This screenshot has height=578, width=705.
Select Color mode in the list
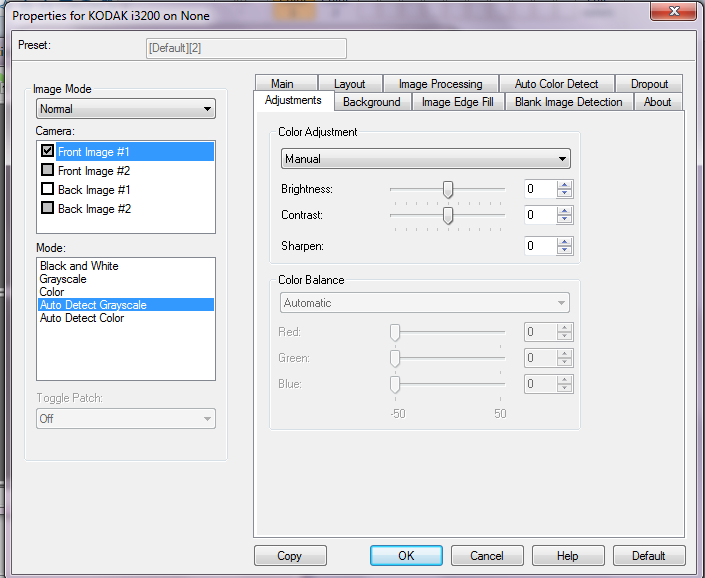[x=125, y=292]
